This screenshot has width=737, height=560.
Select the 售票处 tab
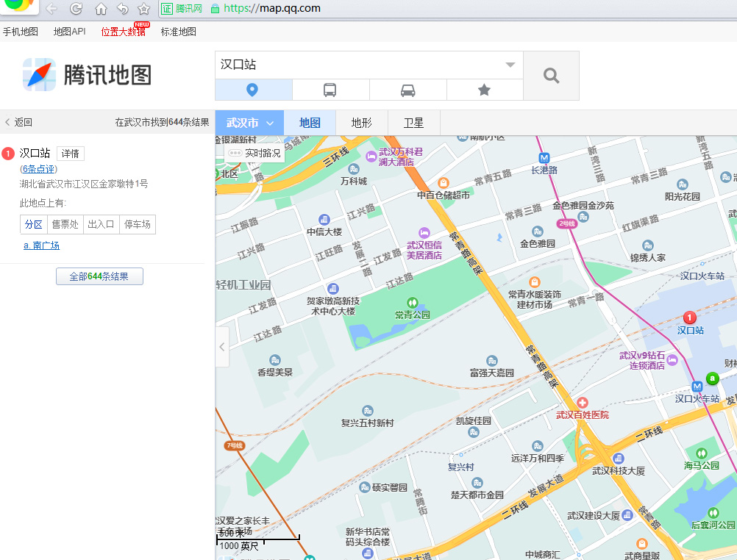65,225
